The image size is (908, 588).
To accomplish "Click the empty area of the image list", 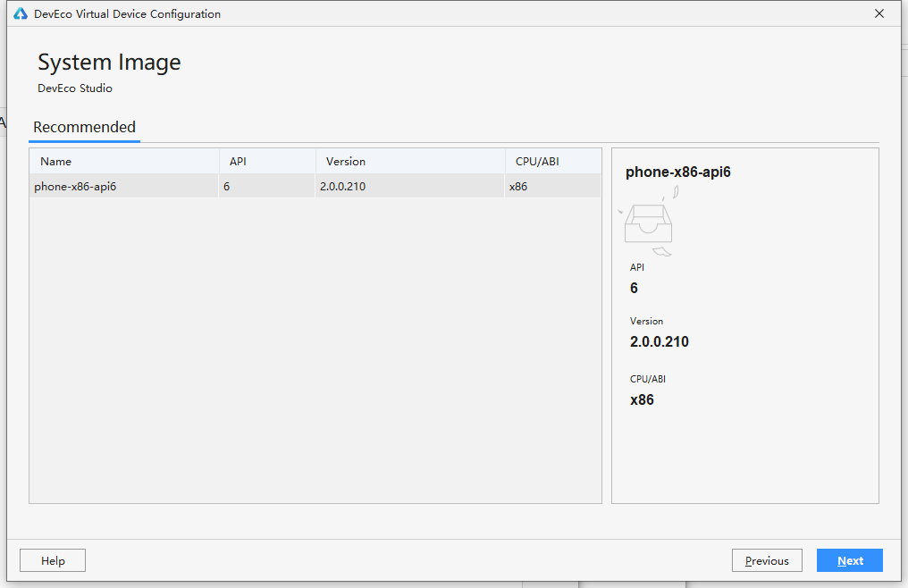I will [x=315, y=350].
